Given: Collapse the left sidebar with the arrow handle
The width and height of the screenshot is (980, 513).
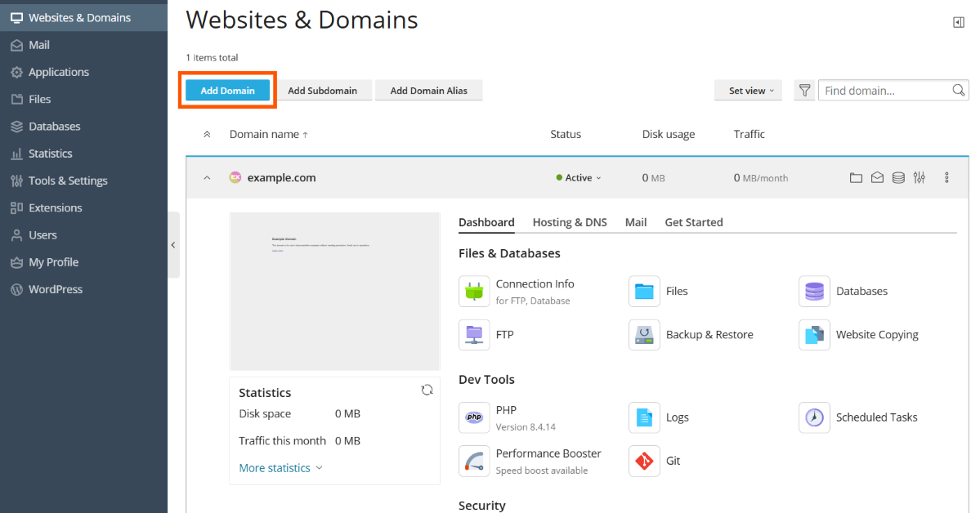Looking at the screenshot, I should click(x=173, y=245).
